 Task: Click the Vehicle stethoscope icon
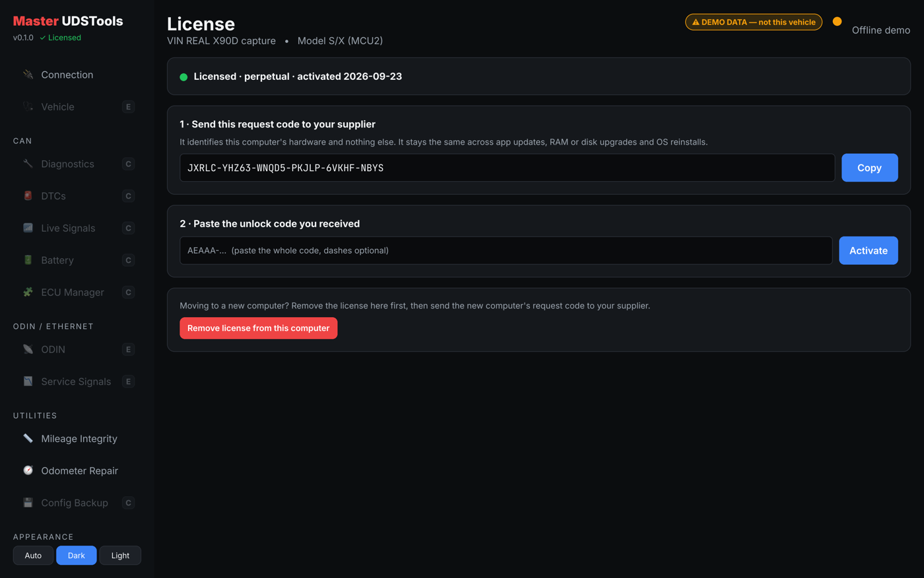[x=28, y=106]
